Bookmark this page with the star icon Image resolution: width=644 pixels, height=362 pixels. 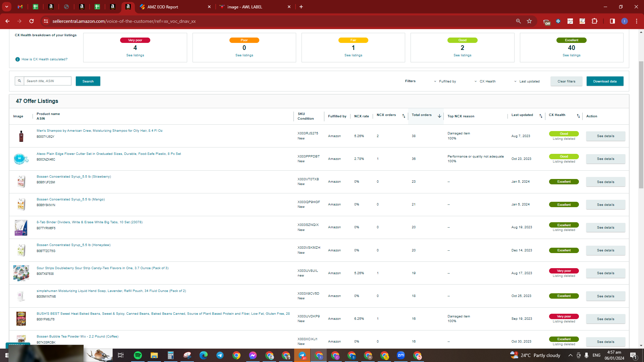click(x=529, y=21)
